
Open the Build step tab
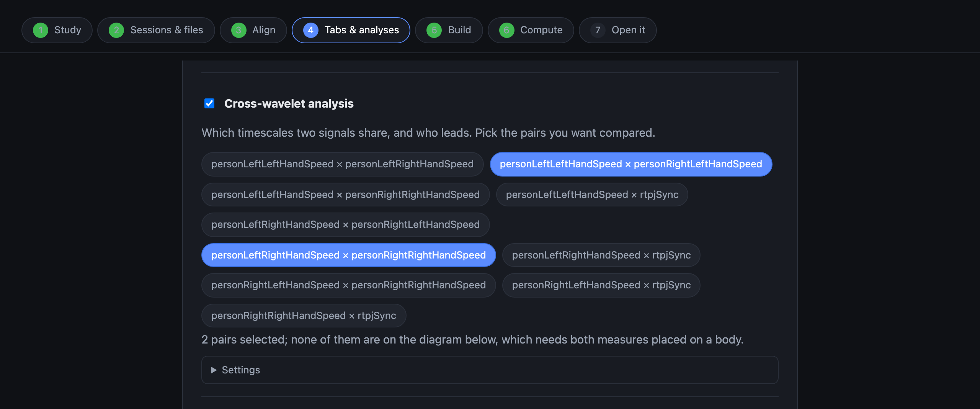[449, 30]
